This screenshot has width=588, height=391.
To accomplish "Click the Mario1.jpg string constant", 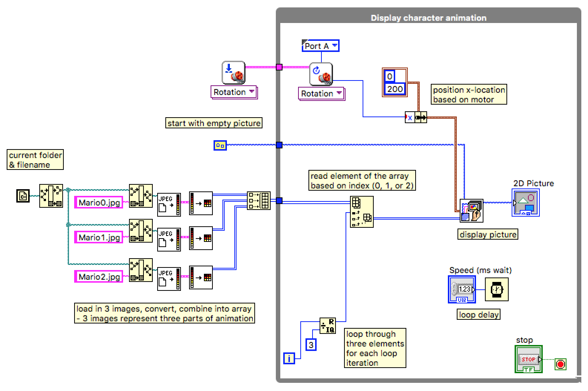I will point(99,237).
